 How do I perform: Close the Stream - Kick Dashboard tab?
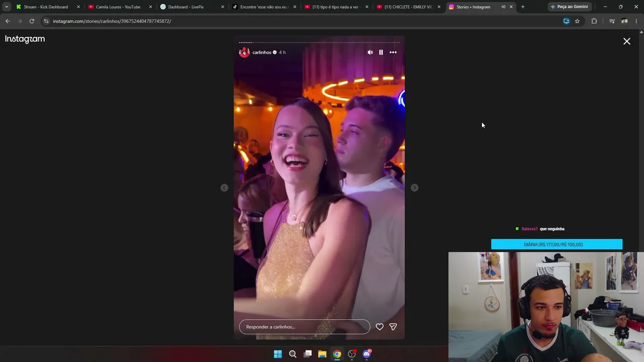(78, 7)
